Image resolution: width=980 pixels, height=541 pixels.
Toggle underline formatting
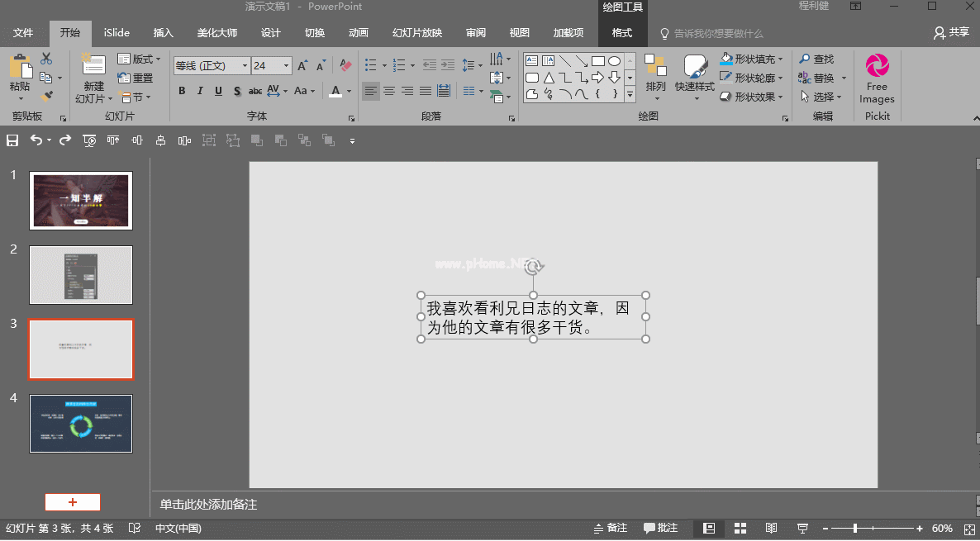tap(218, 91)
